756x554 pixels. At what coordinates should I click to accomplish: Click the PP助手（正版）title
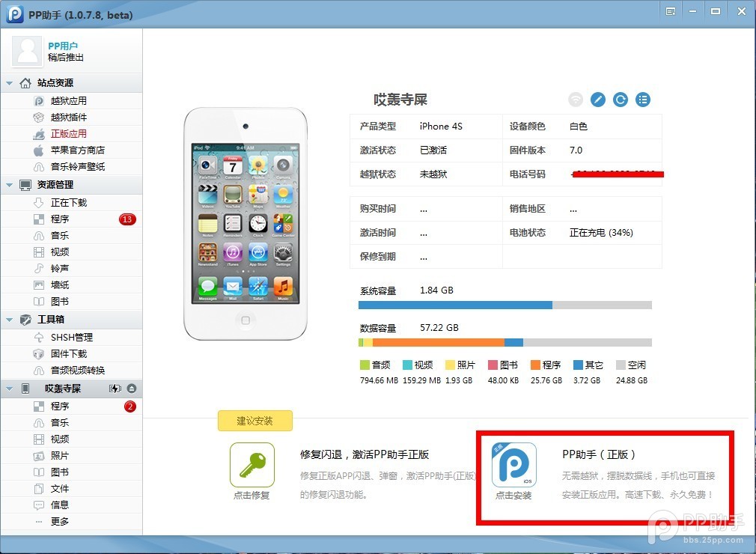click(599, 454)
